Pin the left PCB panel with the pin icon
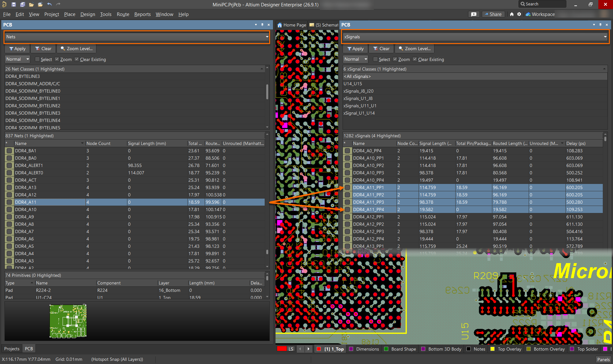The height and width of the screenshot is (364, 613). (262, 25)
